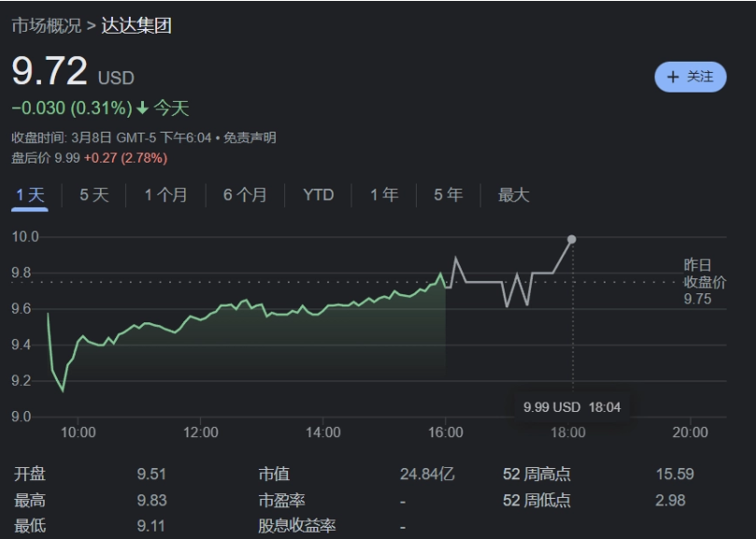This screenshot has height=539, width=756.
Task: Select the 最大 range tab
Action: 513,195
